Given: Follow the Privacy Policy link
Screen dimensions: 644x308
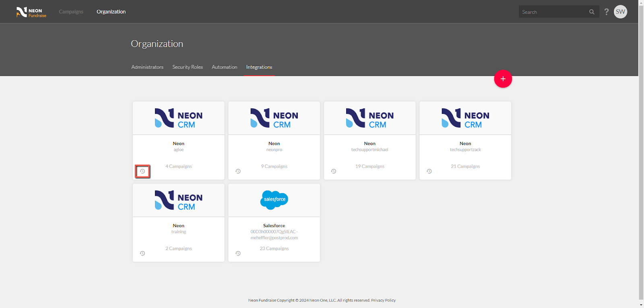Looking at the screenshot, I should pos(383,300).
